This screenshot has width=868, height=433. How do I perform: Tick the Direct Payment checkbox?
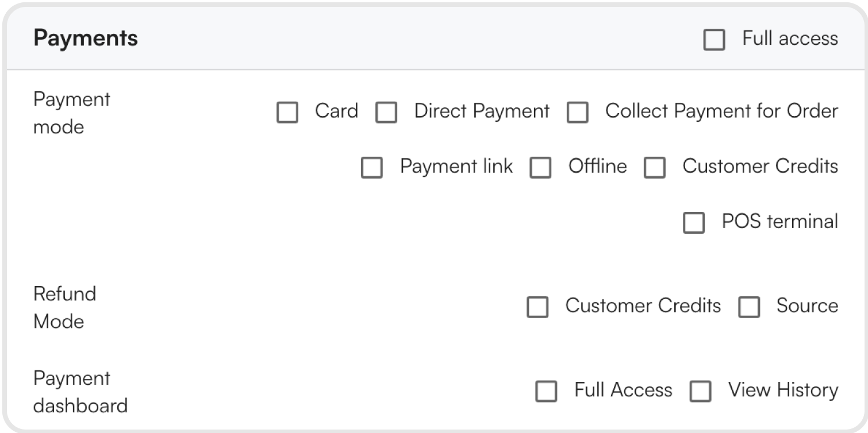(x=386, y=113)
